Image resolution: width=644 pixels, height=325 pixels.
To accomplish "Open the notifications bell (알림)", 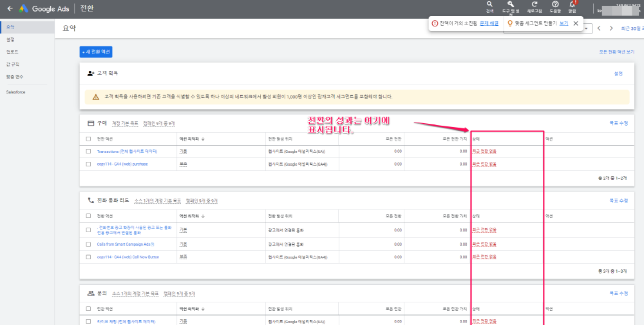I will tap(573, 6).
